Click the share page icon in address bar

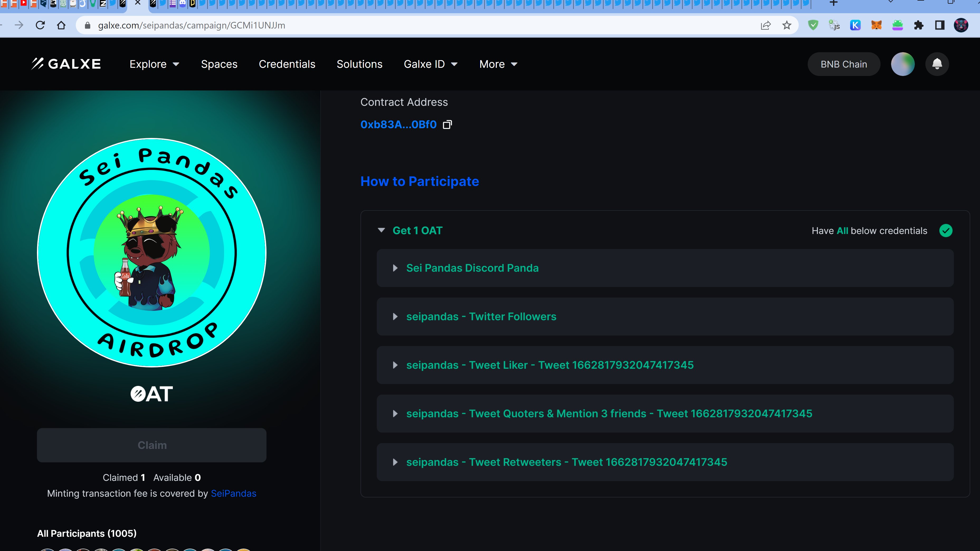[x=765, y=26]
